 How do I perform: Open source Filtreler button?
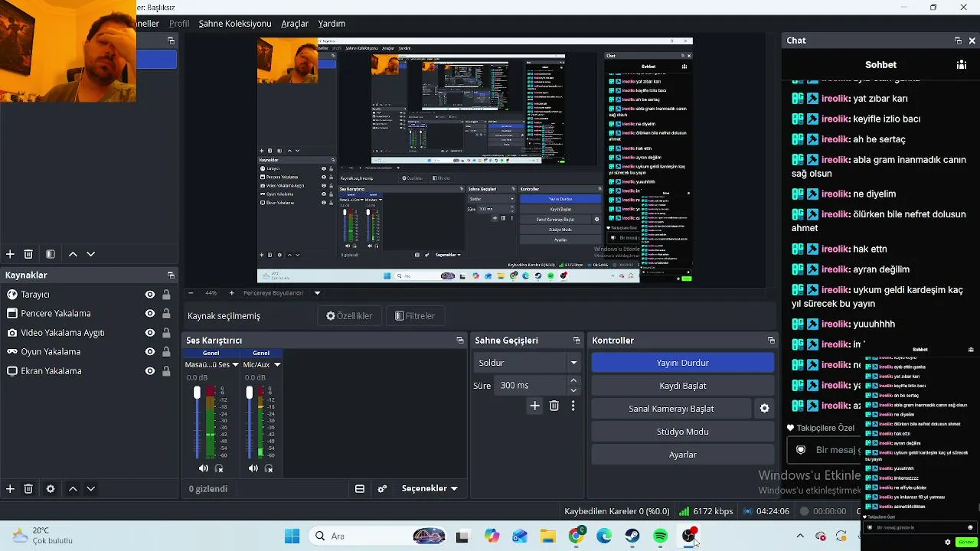point(414,316)
